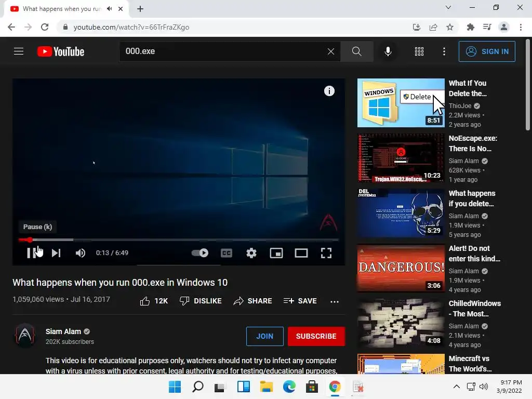
Task: Open Minecraft vs The World's video title
Action: 470,363
